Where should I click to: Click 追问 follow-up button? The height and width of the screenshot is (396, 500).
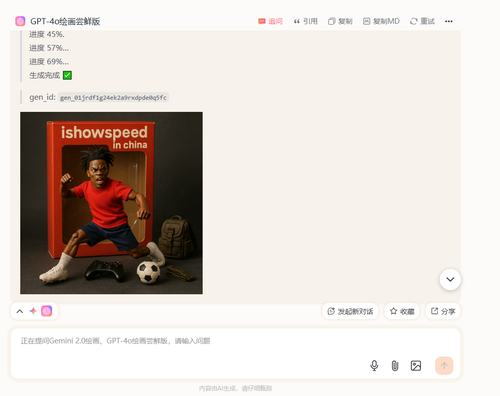pyautogui.click(x=270, y=21)
